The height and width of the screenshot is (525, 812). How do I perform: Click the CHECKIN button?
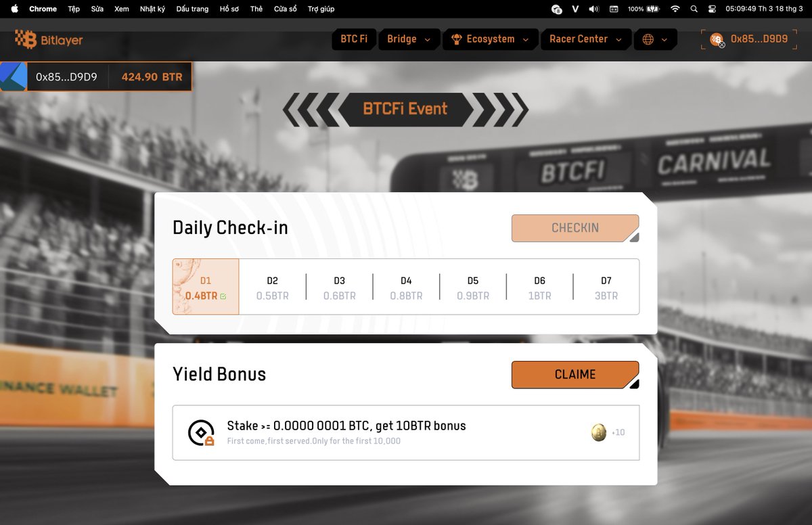(575, 228)
